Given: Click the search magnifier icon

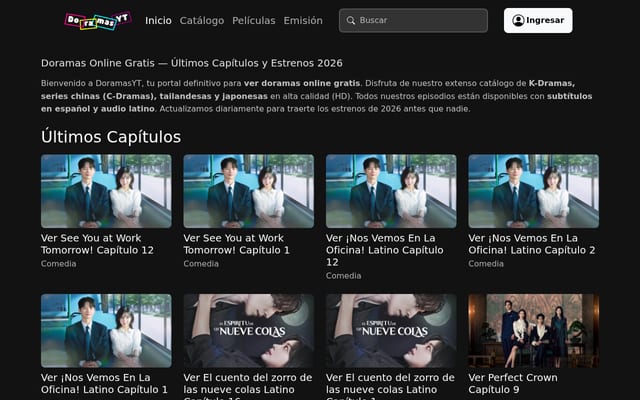Looking at the screenshot, I should (351, 20).
